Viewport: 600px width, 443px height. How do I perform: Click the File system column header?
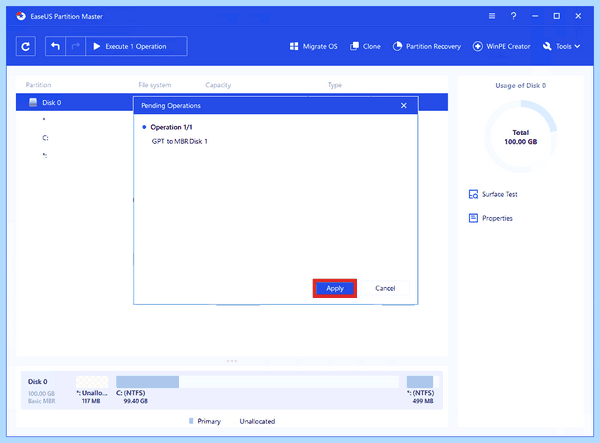tap(155, 85)
